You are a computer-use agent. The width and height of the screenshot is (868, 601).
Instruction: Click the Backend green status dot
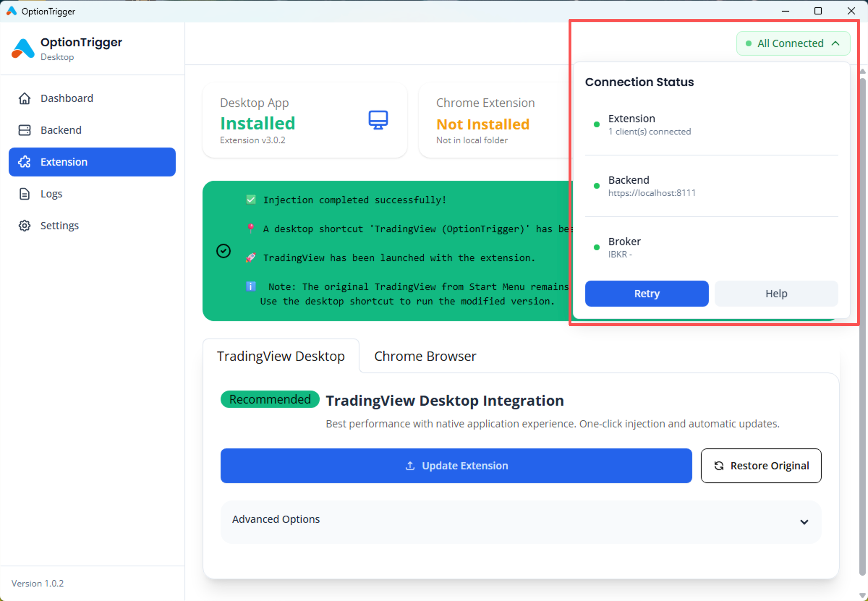596,186
